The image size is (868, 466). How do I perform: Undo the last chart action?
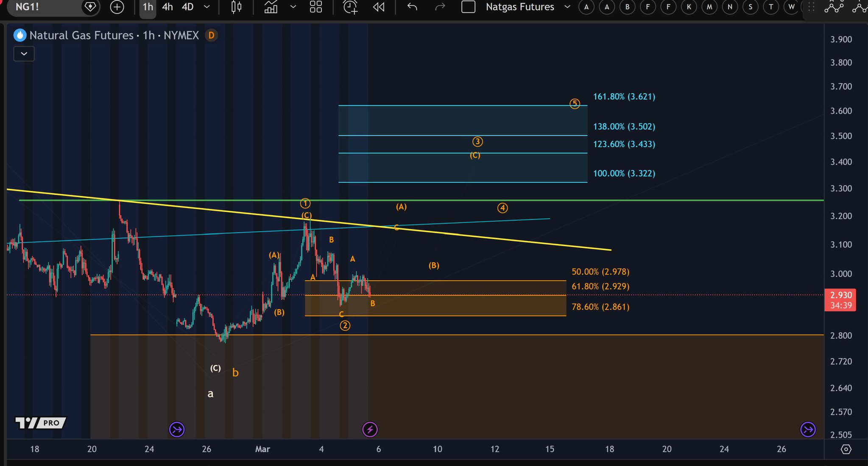tap(412, 7)
